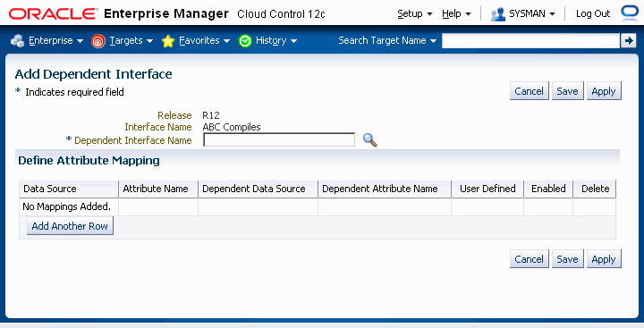Click the bottom Apply button

pyautogui.click(x=604, y=258)
